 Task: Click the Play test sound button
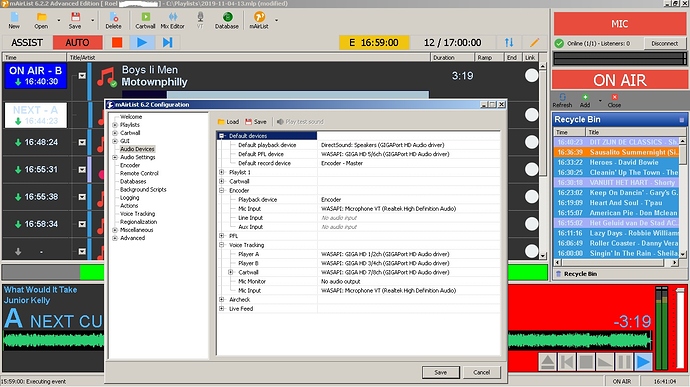coord(301,122)
